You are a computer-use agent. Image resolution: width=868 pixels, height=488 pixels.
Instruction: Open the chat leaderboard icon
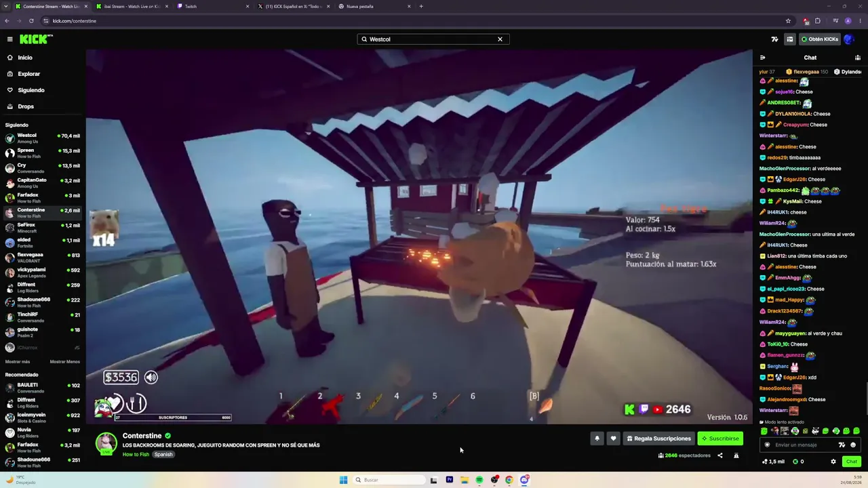click(858, 58)
